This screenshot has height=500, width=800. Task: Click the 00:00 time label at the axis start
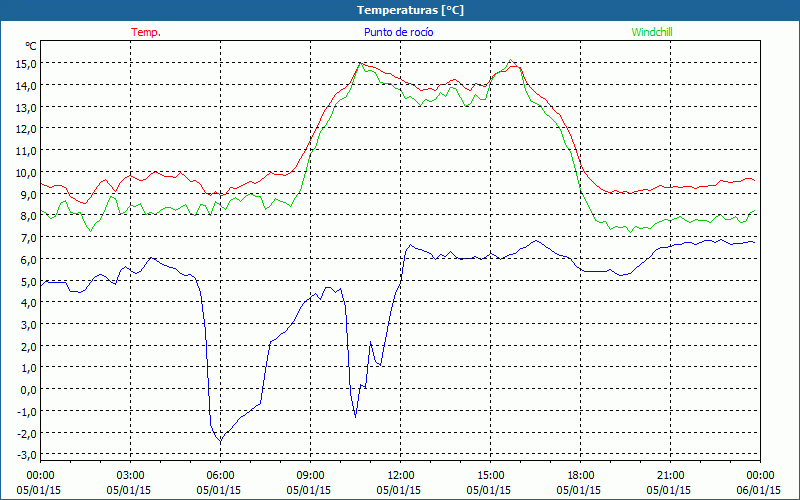point(40,475)
